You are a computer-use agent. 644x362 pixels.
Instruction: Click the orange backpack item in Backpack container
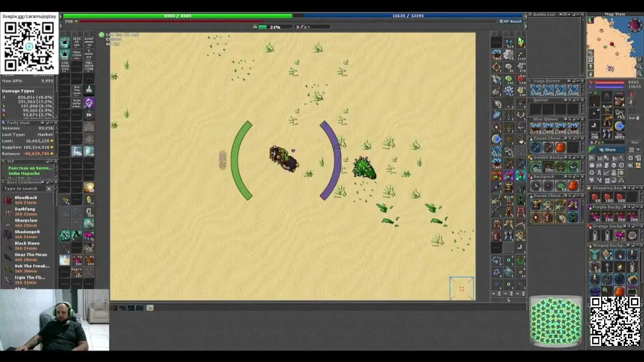point(573,186)
